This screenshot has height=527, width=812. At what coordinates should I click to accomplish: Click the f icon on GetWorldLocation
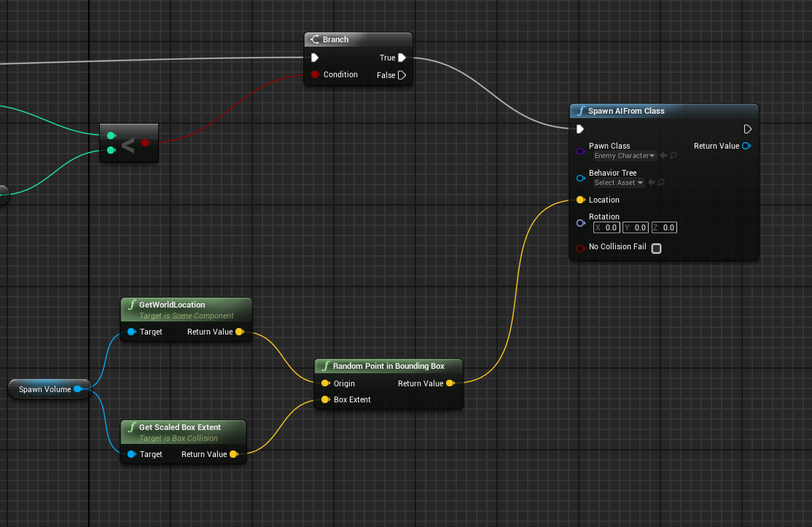(x=131, y=305)
